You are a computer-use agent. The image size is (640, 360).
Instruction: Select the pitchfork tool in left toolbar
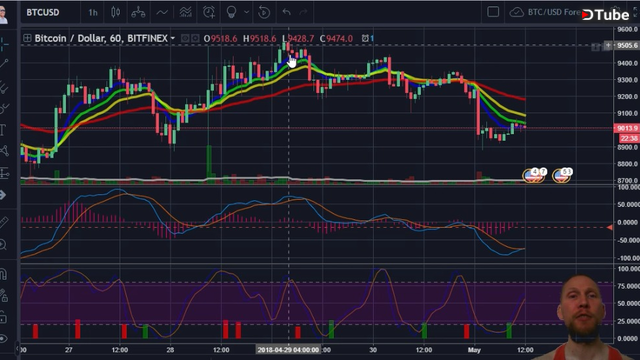pos(4,87)
